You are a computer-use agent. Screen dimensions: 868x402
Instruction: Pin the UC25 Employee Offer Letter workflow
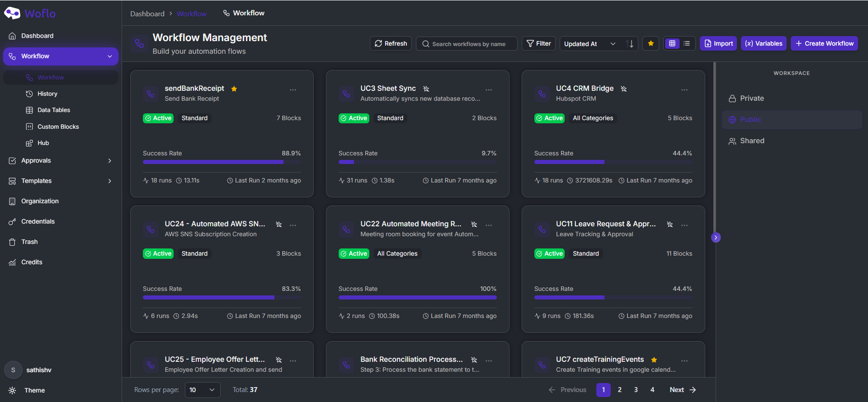coord(279,360)
